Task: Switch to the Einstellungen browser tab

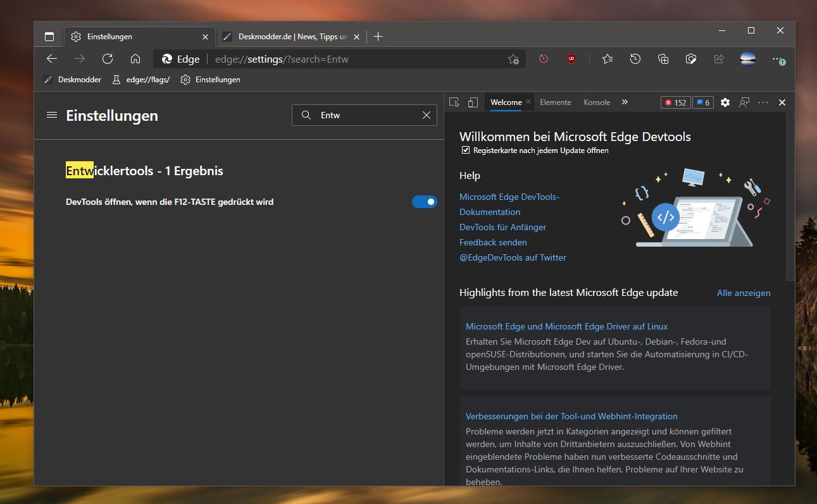Action: 139,37
